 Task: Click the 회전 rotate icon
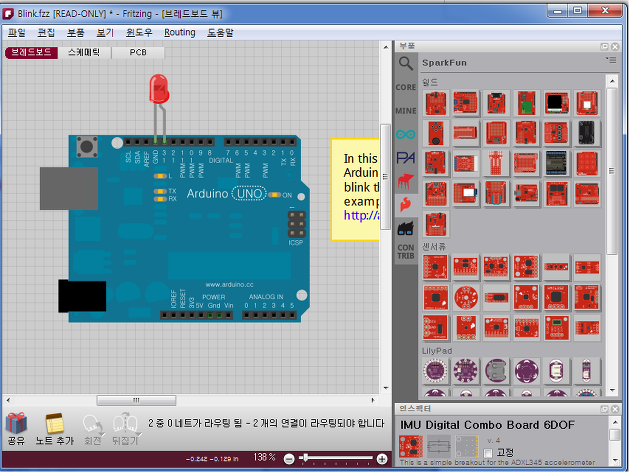click(92, 425)
